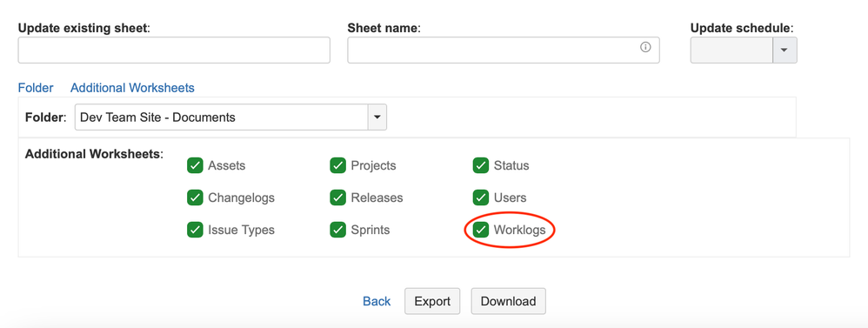This screenshot has height=328, width=868.
Task: Uncheck the Status worksheet checkbox
Action: (480, 165)
